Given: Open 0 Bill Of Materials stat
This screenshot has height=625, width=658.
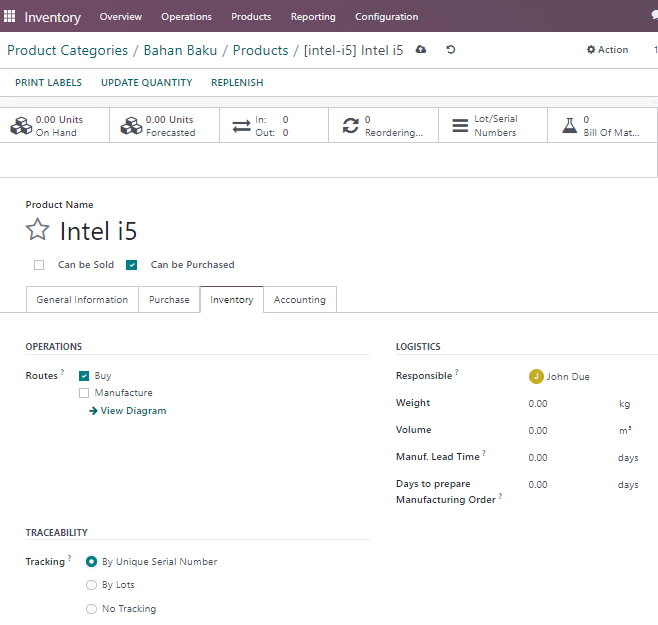Looking at the screenshot, I should point(603,126).
